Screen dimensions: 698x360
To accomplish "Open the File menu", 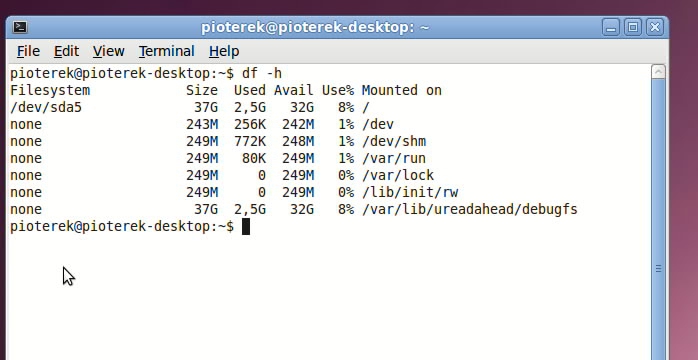I will [28, 51].
